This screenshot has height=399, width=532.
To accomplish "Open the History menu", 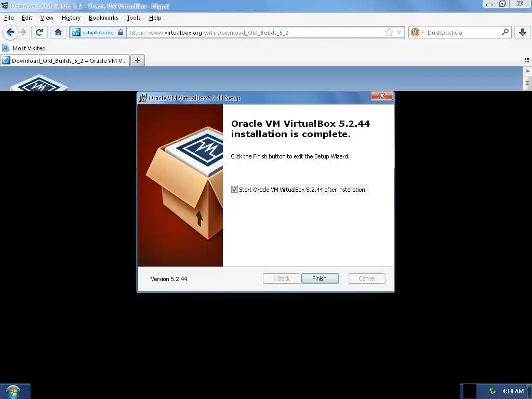I will (x=71, y=18).
